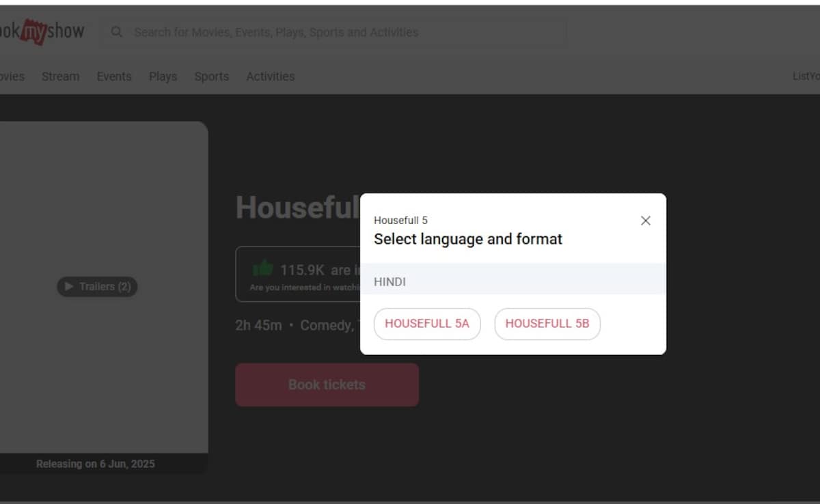Image resolution: width=820 pixels, height=504 pixels.
Task: Play trailers via the Trailers (2) button
Action: tap(97, 287)
